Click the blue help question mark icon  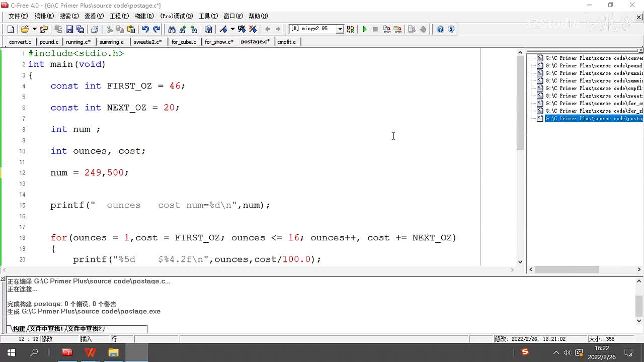[440, 29]
